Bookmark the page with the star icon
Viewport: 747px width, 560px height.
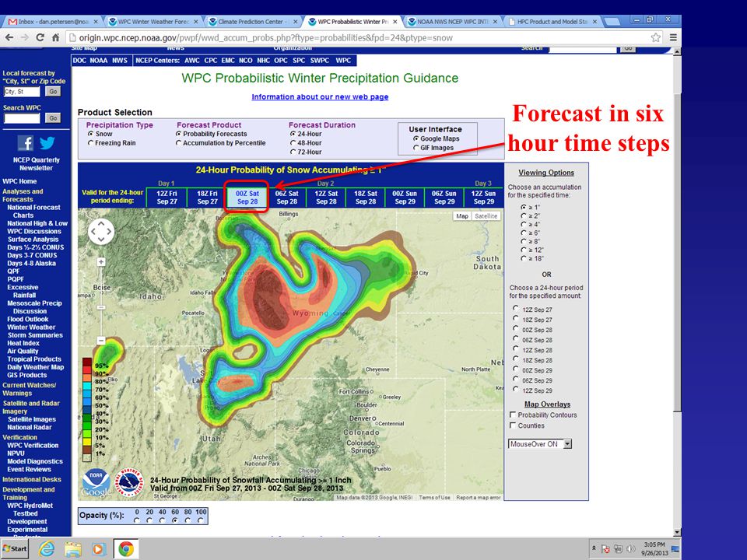point(655,37)
